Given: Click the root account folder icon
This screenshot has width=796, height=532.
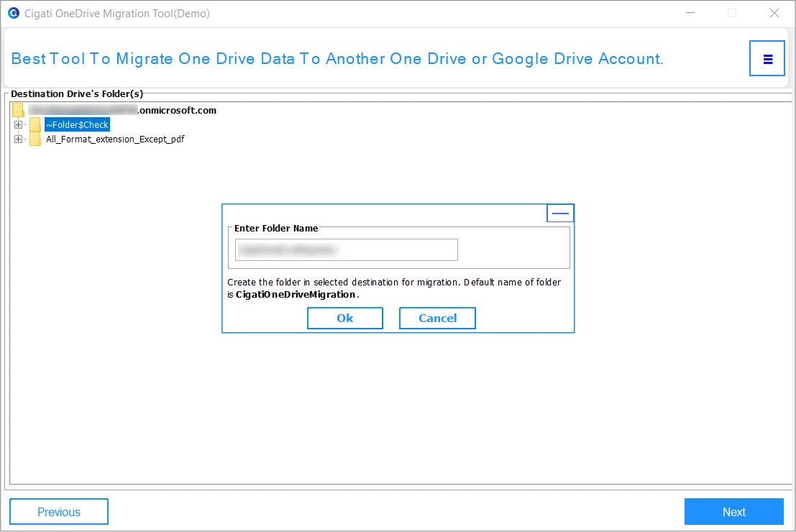Looking at the screenshot, I should pos(19,110).
